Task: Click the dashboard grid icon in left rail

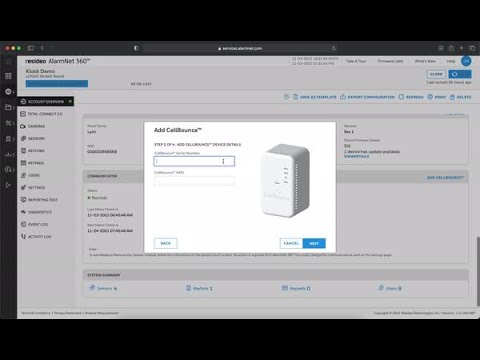Action: pos(8,76)
